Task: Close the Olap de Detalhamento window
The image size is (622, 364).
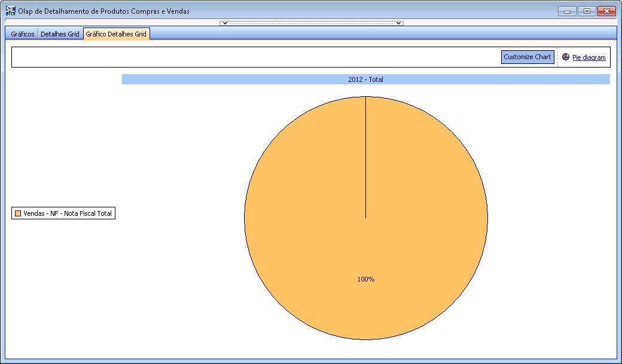Action: coord(606,11)
